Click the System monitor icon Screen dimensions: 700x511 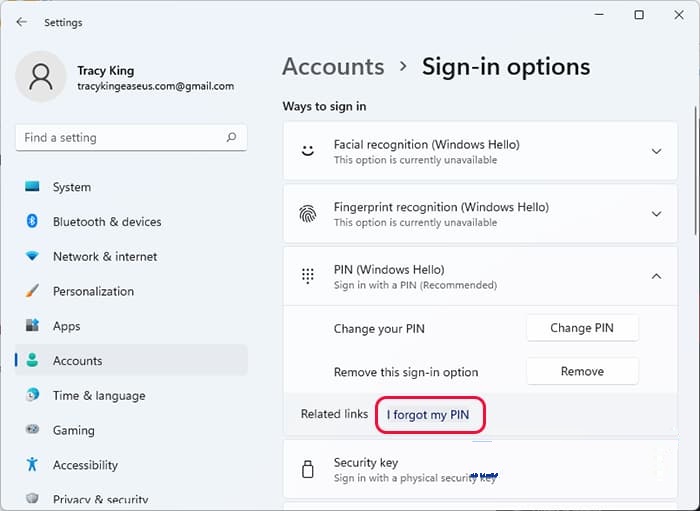pyautogui.click(x=32, y=187)
